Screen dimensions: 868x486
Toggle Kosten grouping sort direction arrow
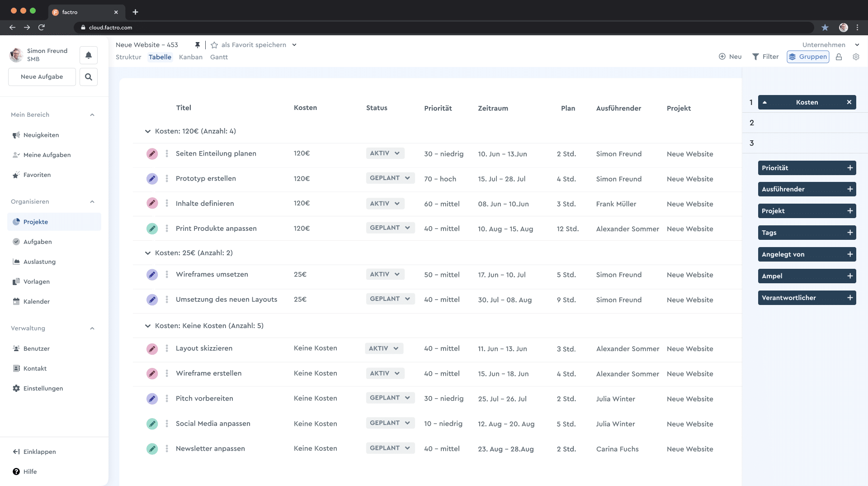[x=765, y=102]
